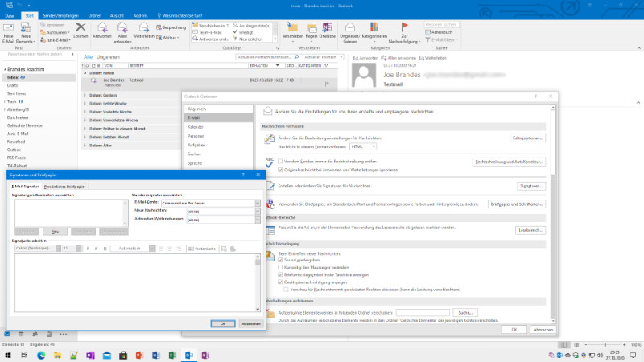Switch to the people view icon
The width and height of the screenshot is (644, 362).
(35, 334)
